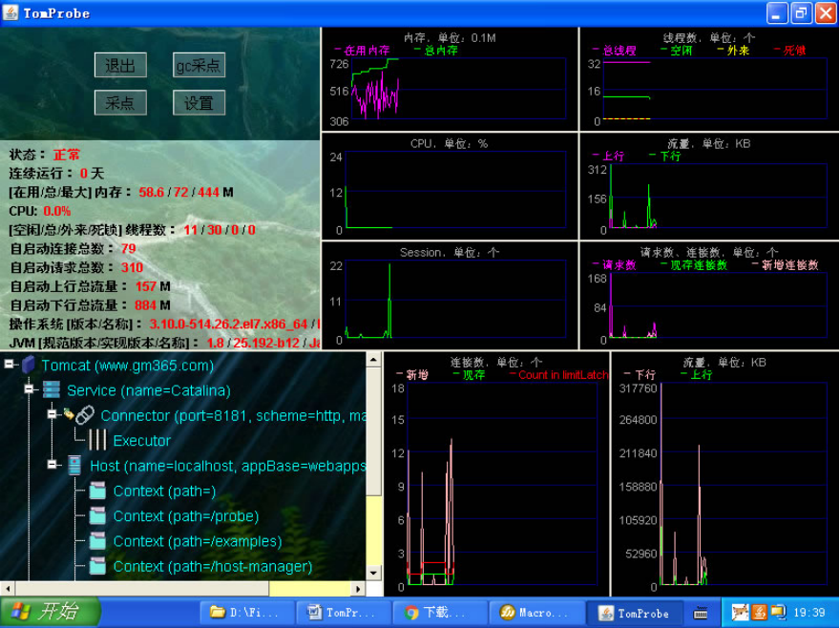Select the Executor tree item
Screen dimensions: 840x628
pyautogui.click(x=142, y=440)
